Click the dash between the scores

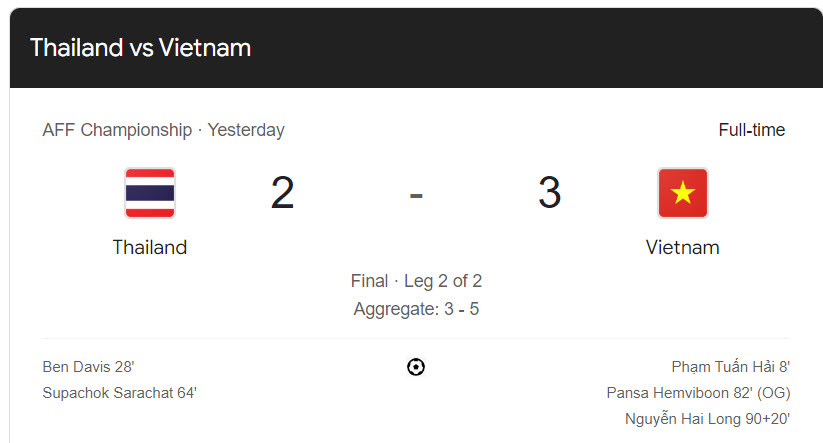tap(416, 194)
